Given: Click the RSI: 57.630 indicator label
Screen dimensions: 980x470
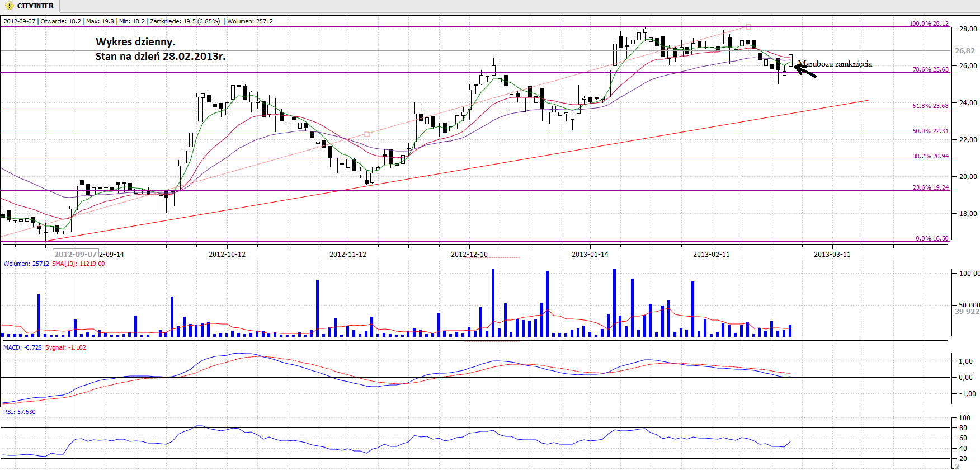Looking at the screenshot, I should 20,412.
